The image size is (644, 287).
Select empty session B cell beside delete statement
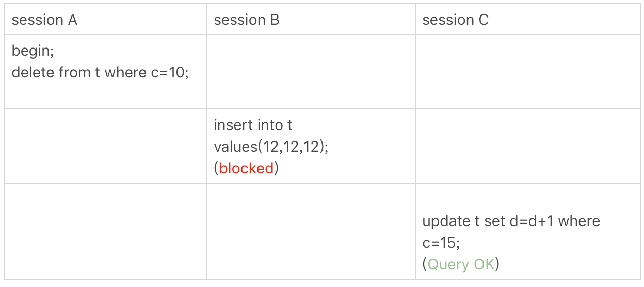click(311, 72)
